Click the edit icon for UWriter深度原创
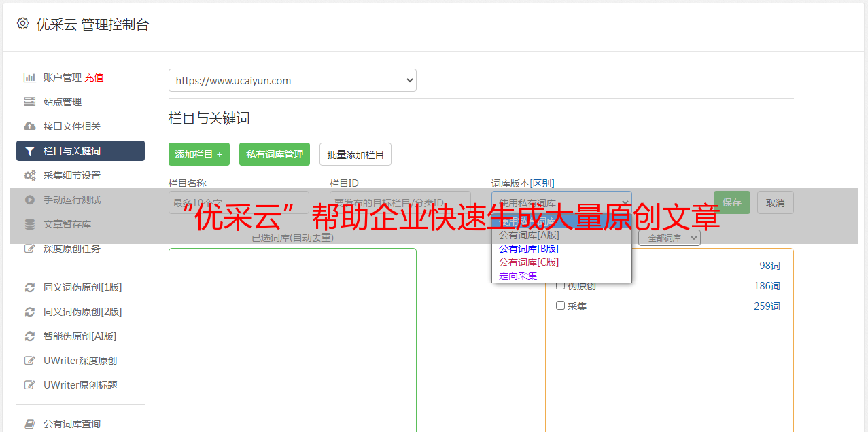The height and width of the screenshot is (432, 868). click(x=30, y=361)
